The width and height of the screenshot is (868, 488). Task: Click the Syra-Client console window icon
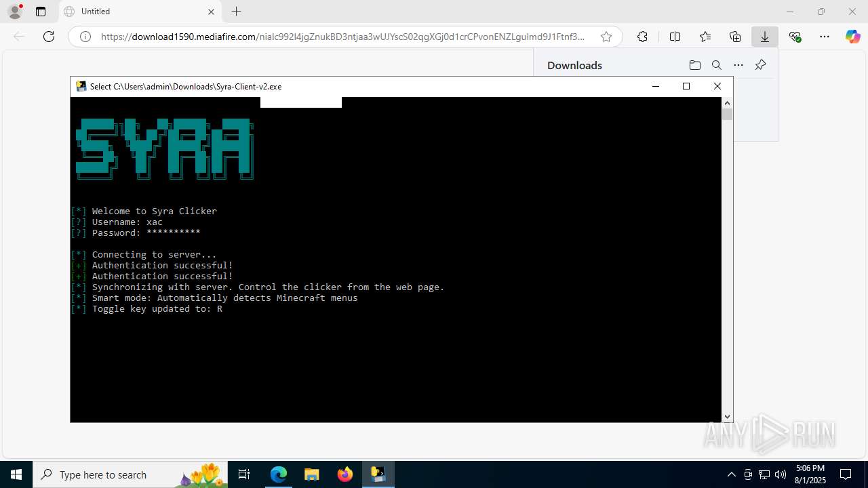point(81,86)
